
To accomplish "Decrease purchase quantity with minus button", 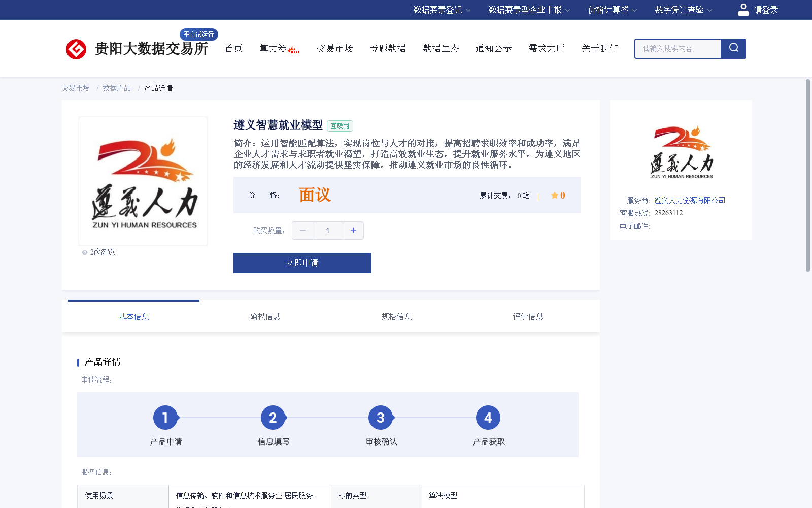I will 302,231.
